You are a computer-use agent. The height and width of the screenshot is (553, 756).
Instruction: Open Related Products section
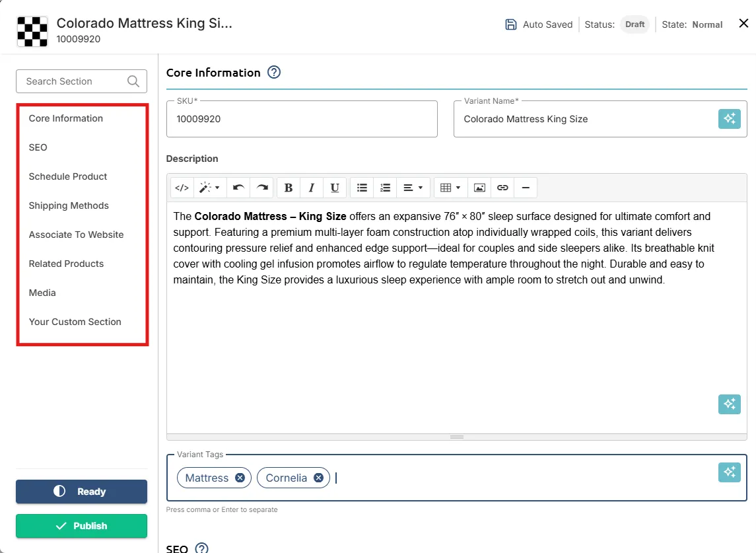pyautogui.click(x=67, y=264)
